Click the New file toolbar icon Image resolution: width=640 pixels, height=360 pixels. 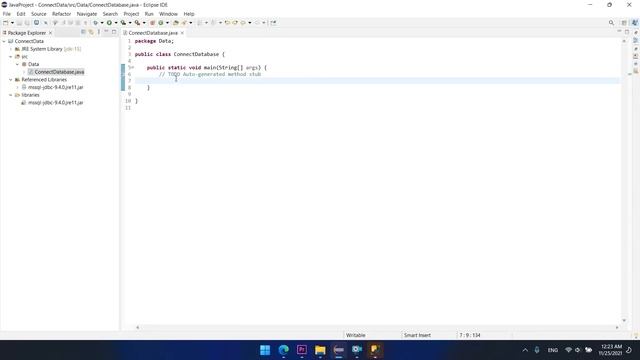[6, 23]
